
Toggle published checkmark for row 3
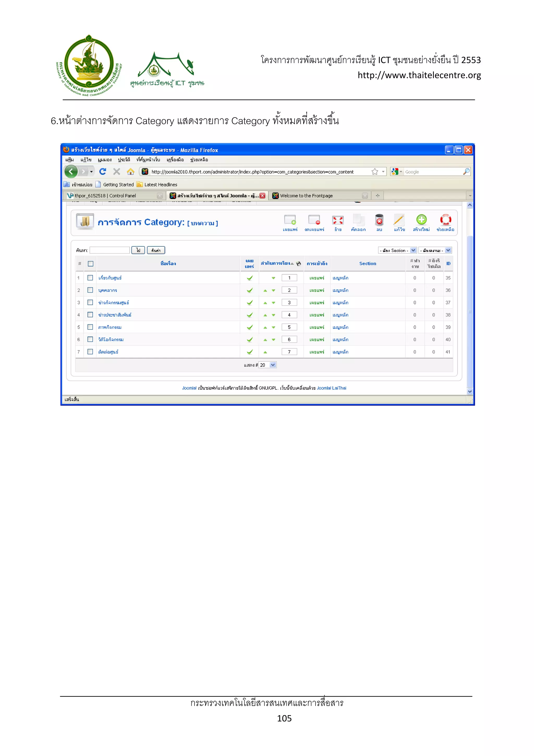click(x=250, y=303)
